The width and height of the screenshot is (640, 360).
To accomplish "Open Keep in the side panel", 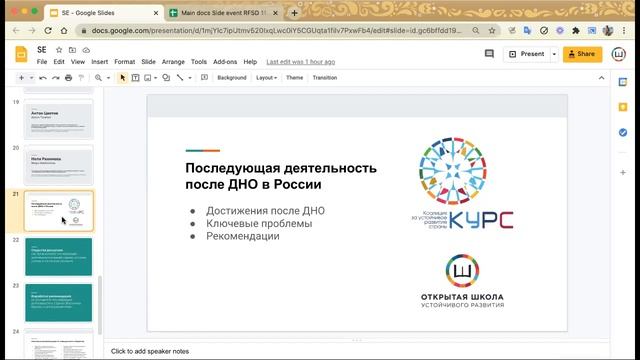I will click(x=623, y=107).
